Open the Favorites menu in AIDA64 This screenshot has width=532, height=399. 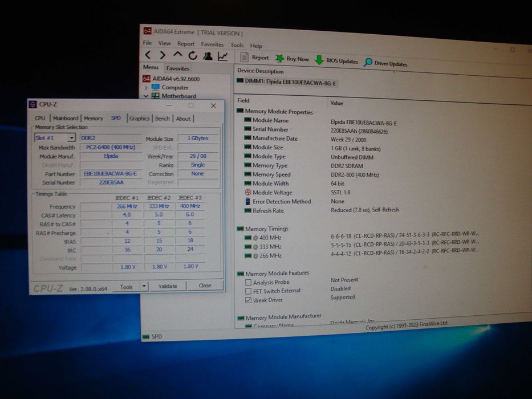click(212, 44)
